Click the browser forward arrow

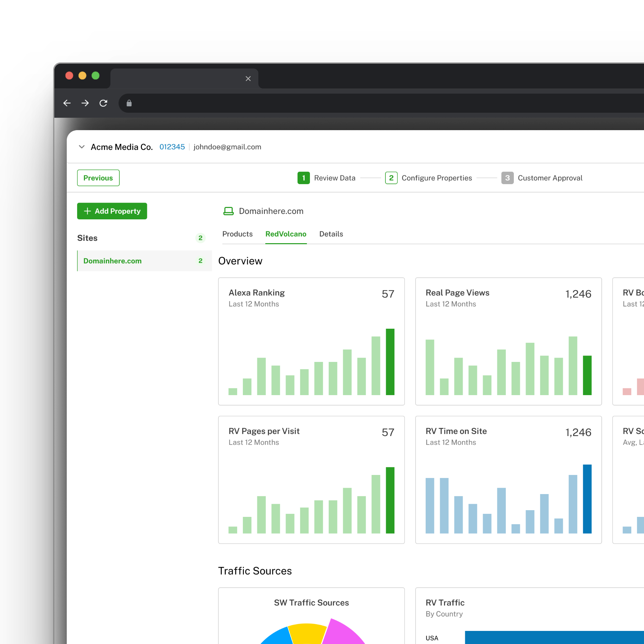pyautogui.click(x=85, y=103)
